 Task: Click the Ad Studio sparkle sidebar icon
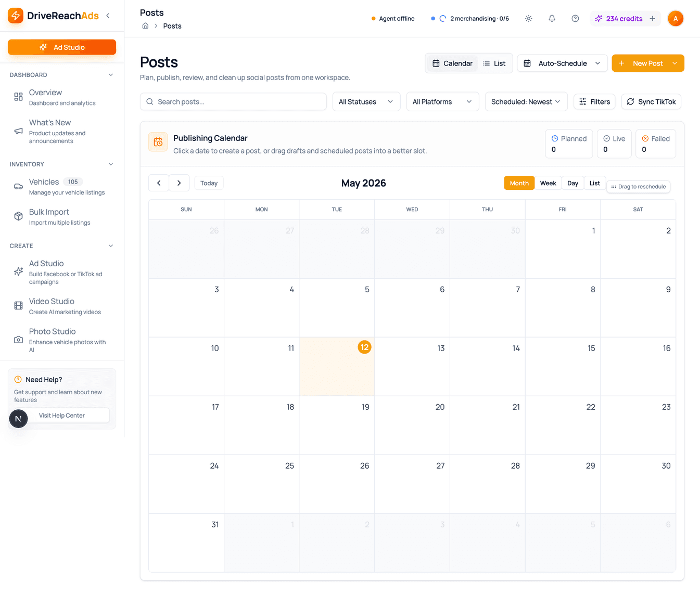18,271
